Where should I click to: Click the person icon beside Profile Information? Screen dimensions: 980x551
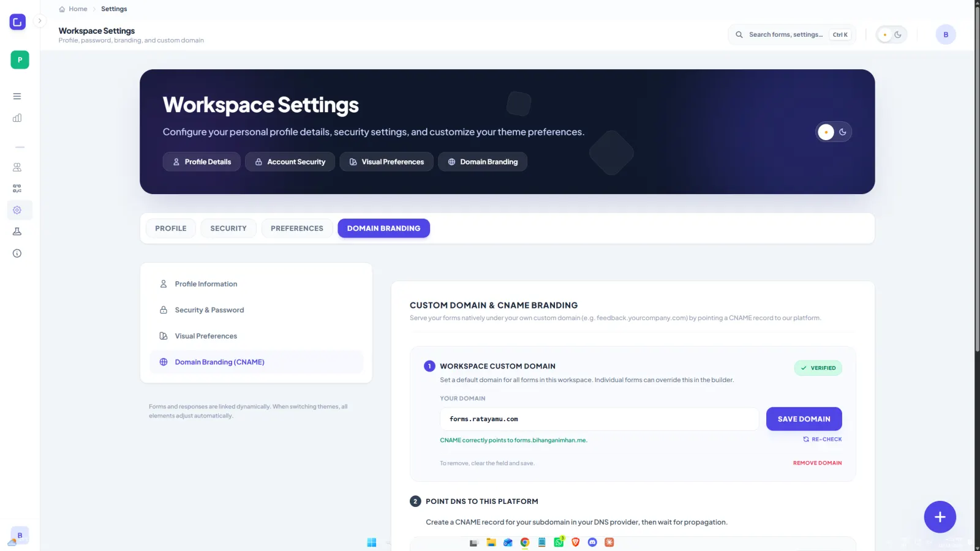tap(164, 284)
